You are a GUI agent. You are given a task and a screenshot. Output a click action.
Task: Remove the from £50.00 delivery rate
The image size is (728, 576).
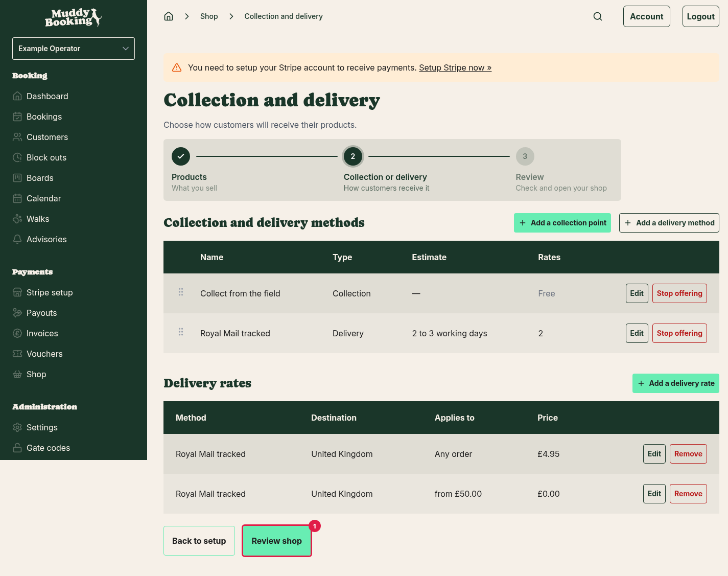tap(688, 494)
